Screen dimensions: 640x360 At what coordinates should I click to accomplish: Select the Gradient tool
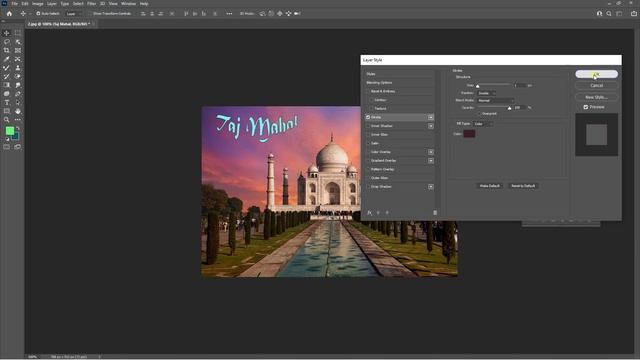point(7,85)
